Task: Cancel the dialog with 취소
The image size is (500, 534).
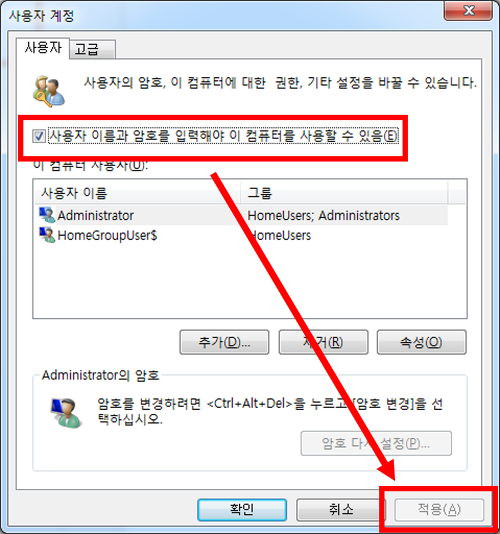Action: (x=341, y=509)
